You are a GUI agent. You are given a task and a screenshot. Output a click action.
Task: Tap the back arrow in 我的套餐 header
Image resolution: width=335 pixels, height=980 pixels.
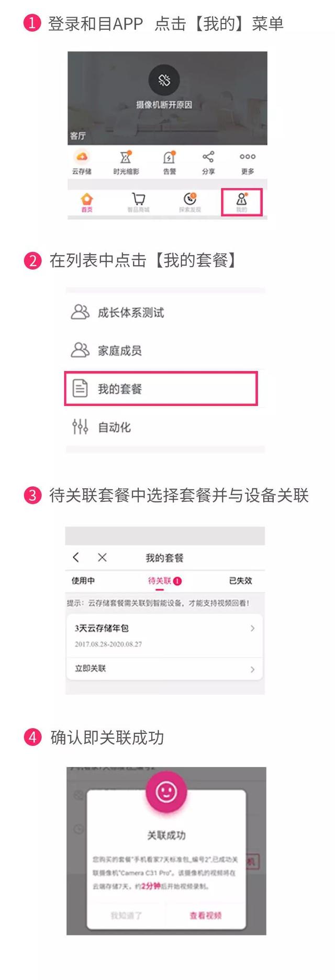76,557
